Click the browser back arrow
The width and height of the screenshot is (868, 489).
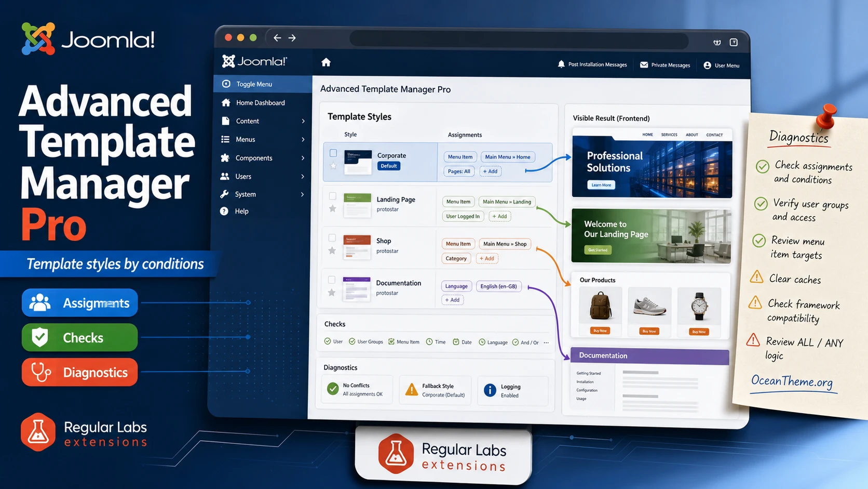pos(277,38)
